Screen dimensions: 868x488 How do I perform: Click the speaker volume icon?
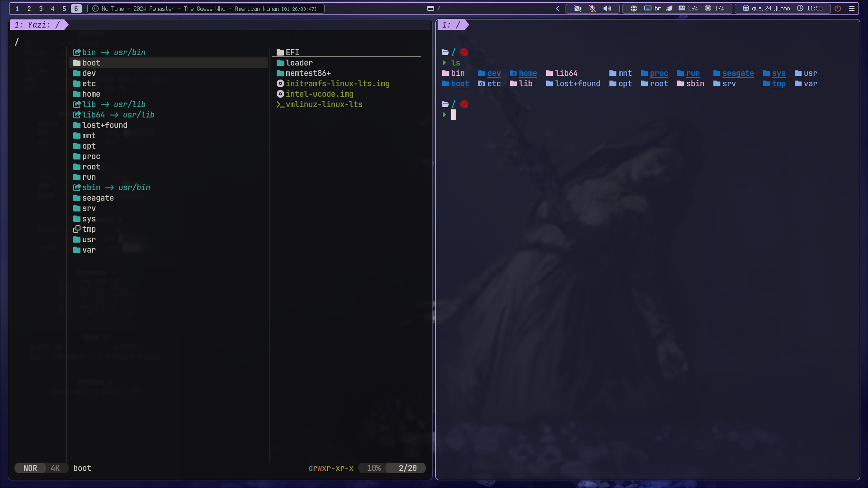tap(607, 9)
